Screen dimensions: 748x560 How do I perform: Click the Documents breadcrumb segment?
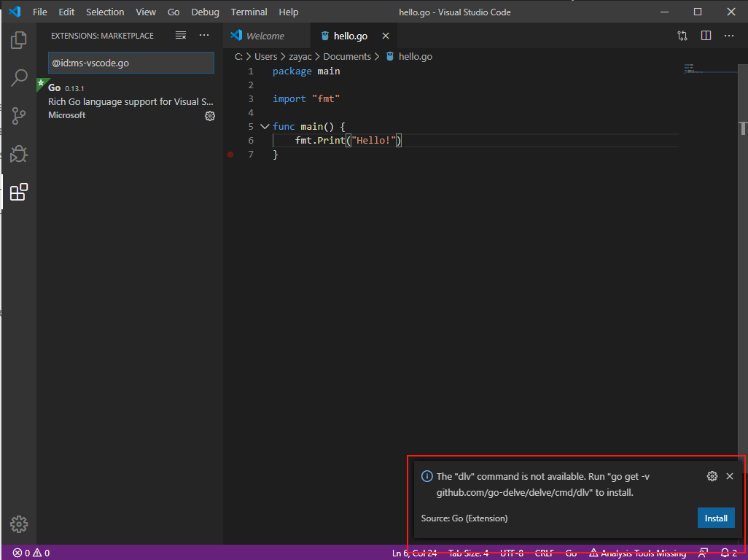point(347,56)
